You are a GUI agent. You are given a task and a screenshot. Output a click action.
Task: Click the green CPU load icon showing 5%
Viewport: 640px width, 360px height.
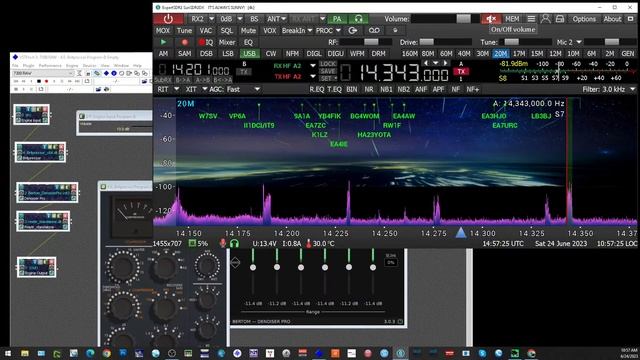(192, 244)
